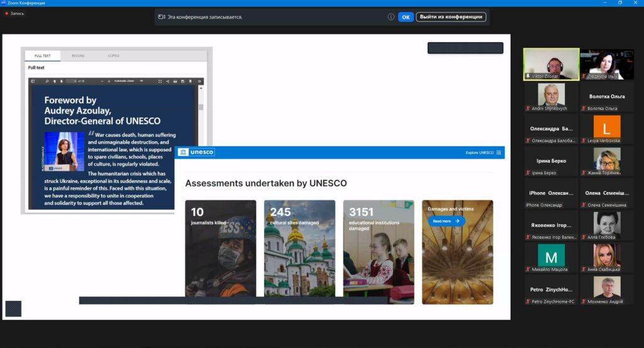This screenshot has height=348, width=644.
Task: Click the UNESCO logo in blue bar
Action: [x=196, y=152]
